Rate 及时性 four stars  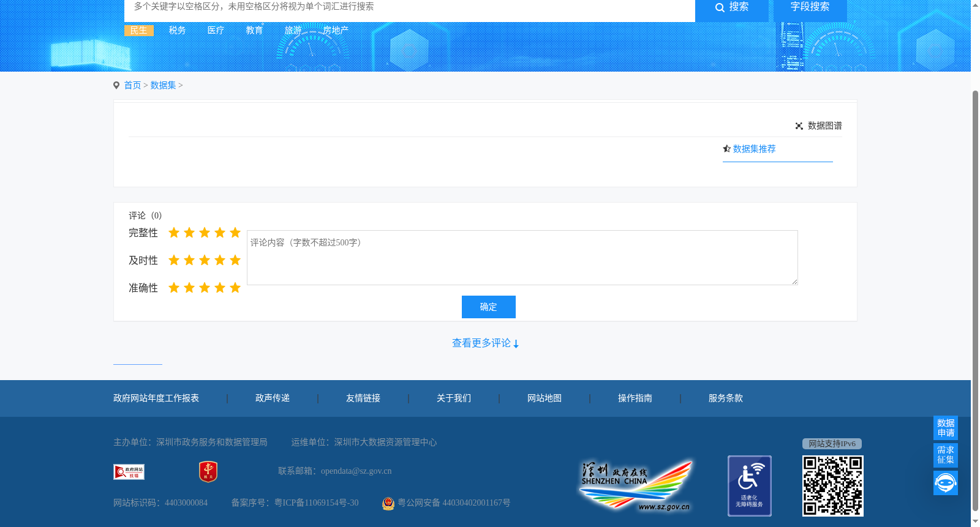[220, 260]
